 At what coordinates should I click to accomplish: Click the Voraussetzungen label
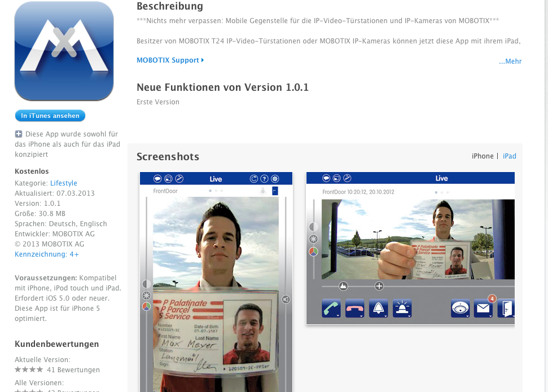(46, 278)
